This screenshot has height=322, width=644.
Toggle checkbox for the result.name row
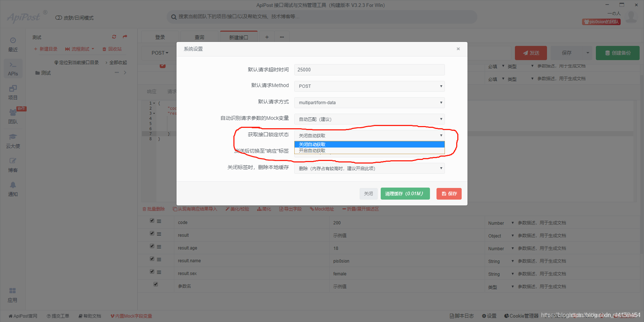coord(152,259)
